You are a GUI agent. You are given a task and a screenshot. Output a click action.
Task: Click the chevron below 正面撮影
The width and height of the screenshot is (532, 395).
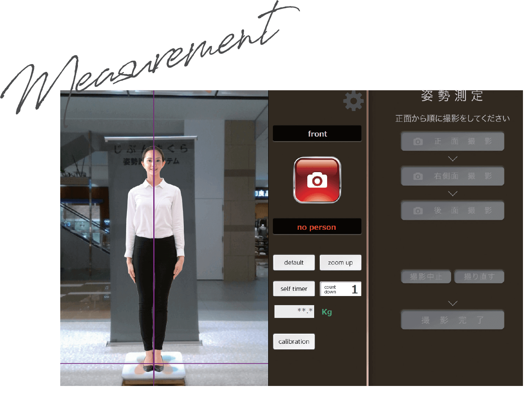(x=452, y=159)
